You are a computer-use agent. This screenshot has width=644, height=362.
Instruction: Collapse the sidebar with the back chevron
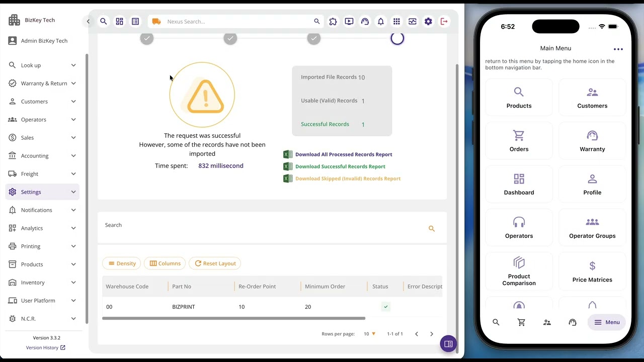88,21
